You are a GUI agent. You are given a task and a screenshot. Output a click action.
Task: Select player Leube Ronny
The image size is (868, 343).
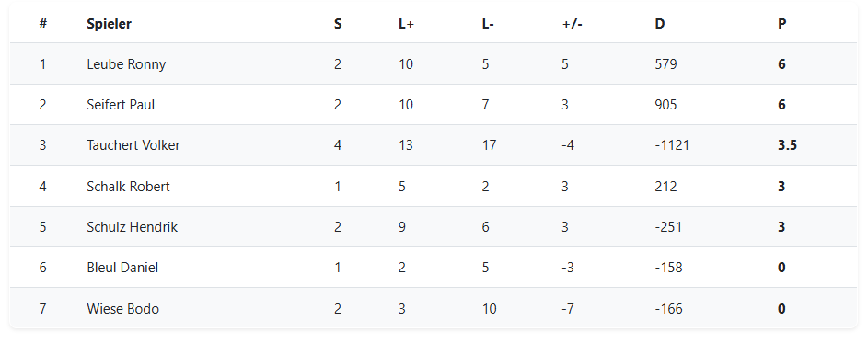(126, 64)
